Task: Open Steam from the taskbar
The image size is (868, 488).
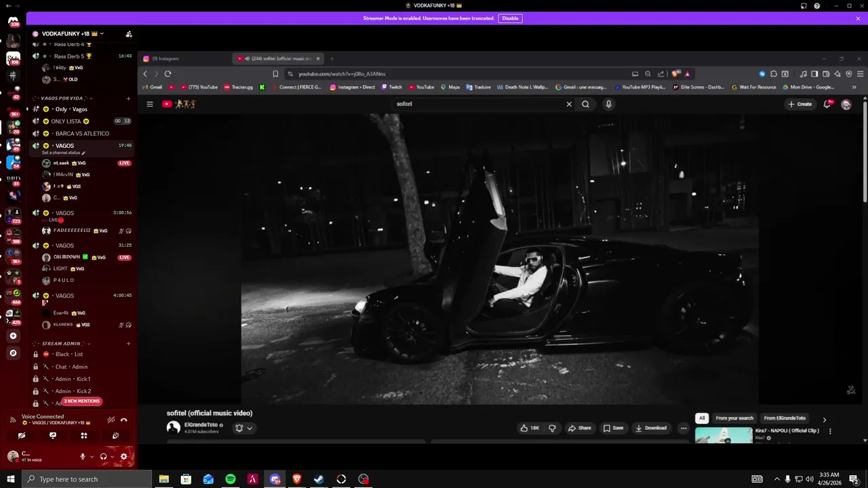Action: tap(319, 479)
